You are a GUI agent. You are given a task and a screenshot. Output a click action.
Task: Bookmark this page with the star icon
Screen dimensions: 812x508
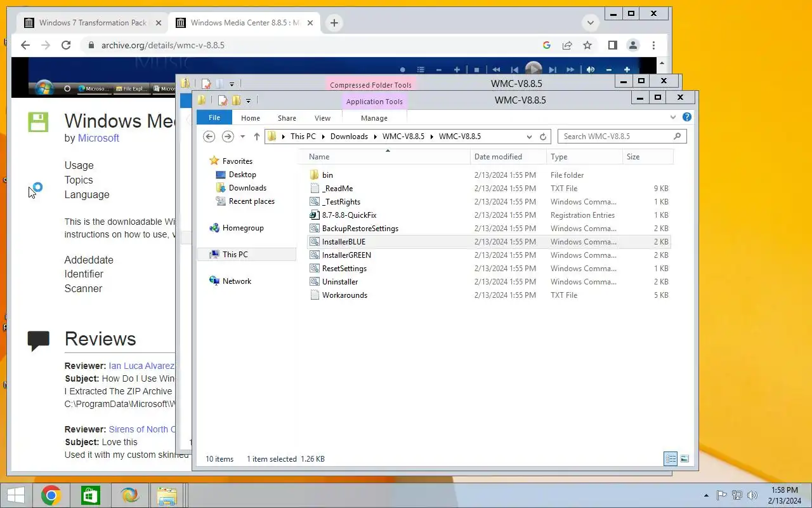point(587,45)
